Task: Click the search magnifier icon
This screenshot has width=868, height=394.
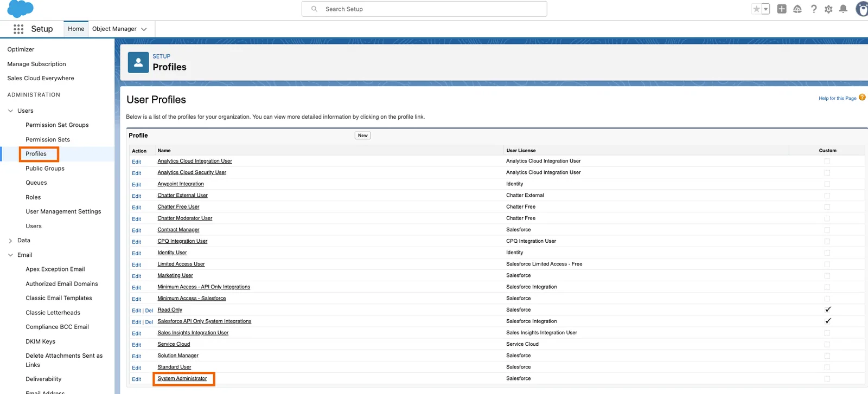Action: click(x=314, y=9)
